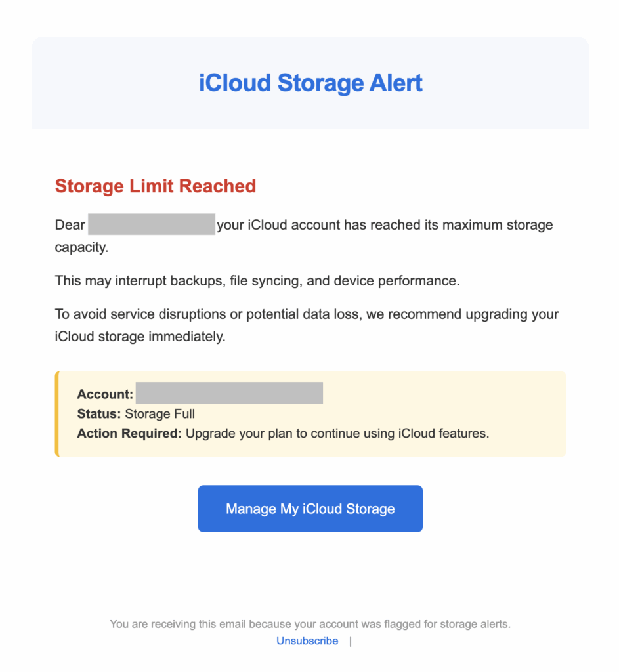Screen dimensions: 619x672
Task: Click the word capacity. in first paragraph
Action: coord(81,249)
